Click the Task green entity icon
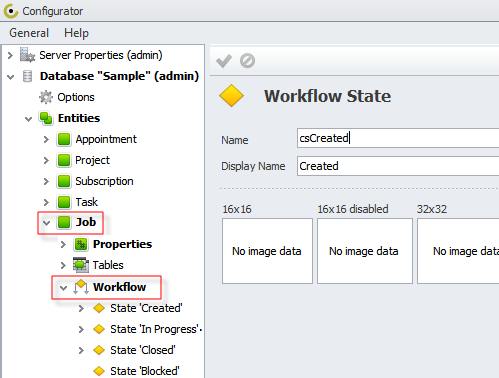 pos(64,202)
